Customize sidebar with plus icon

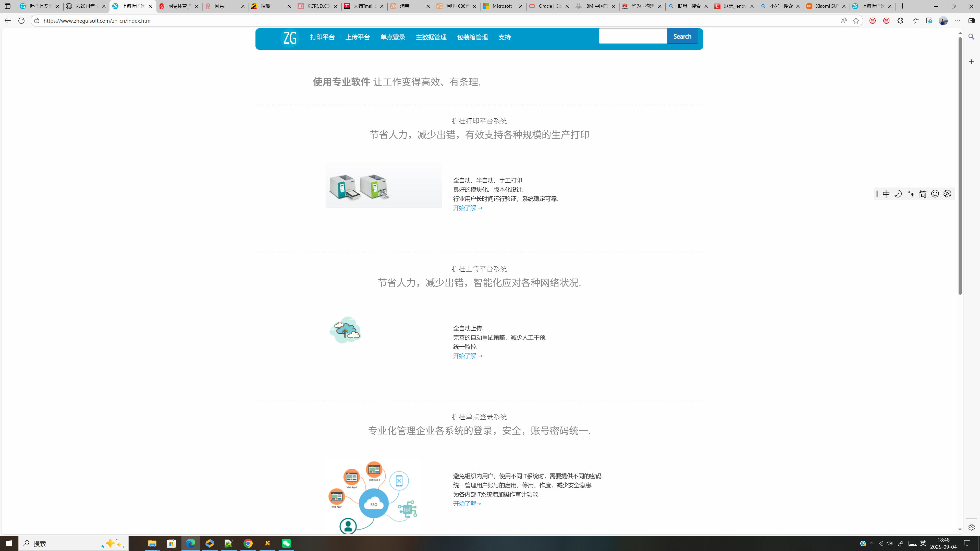point(971,61)
